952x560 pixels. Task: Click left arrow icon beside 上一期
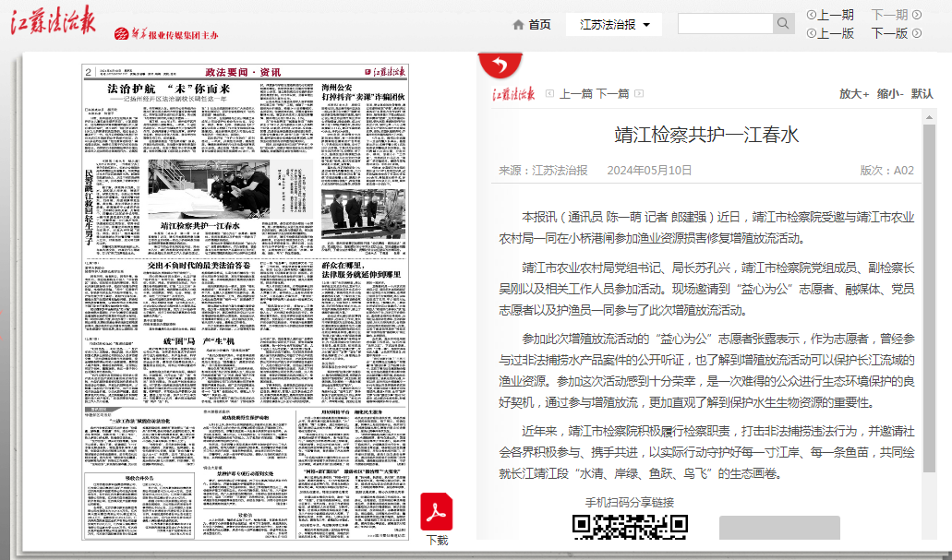(811, 15)
